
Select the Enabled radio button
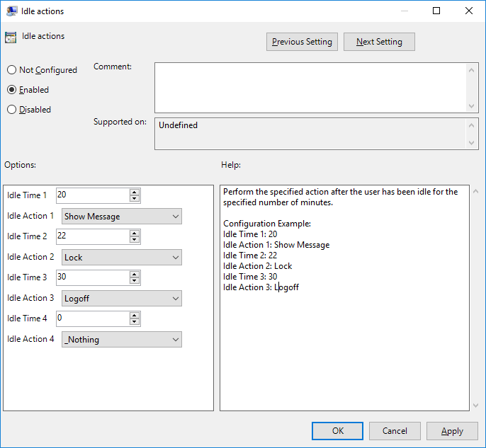(x=11, y=90)
